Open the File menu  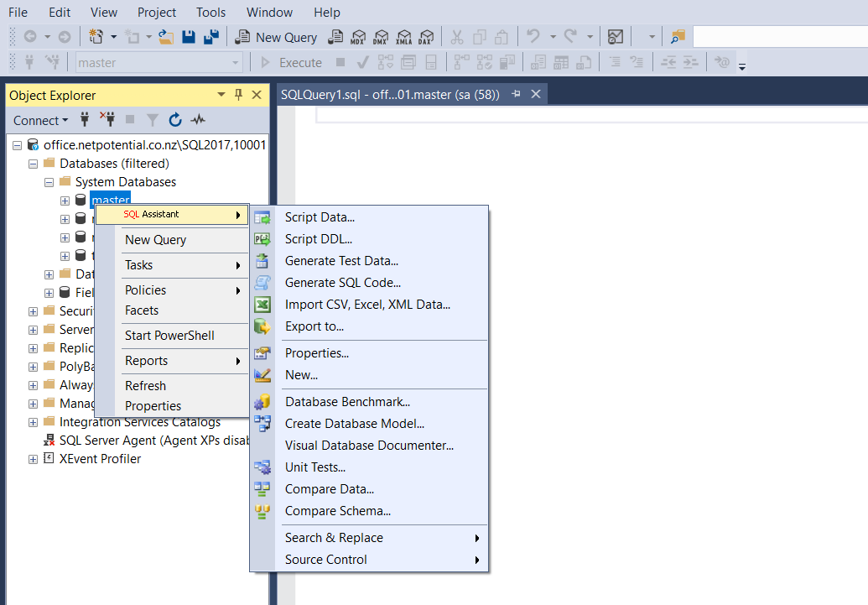(x=18, y=13)
